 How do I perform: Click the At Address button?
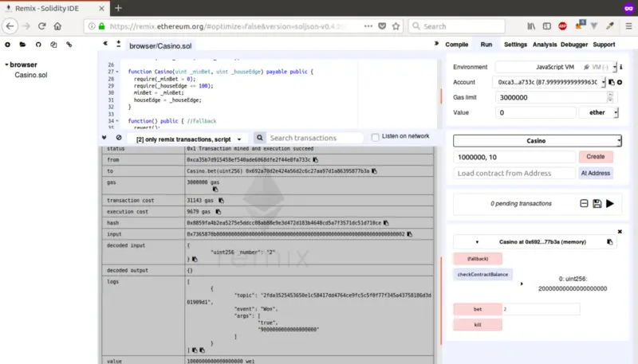[x=596, y=173]
